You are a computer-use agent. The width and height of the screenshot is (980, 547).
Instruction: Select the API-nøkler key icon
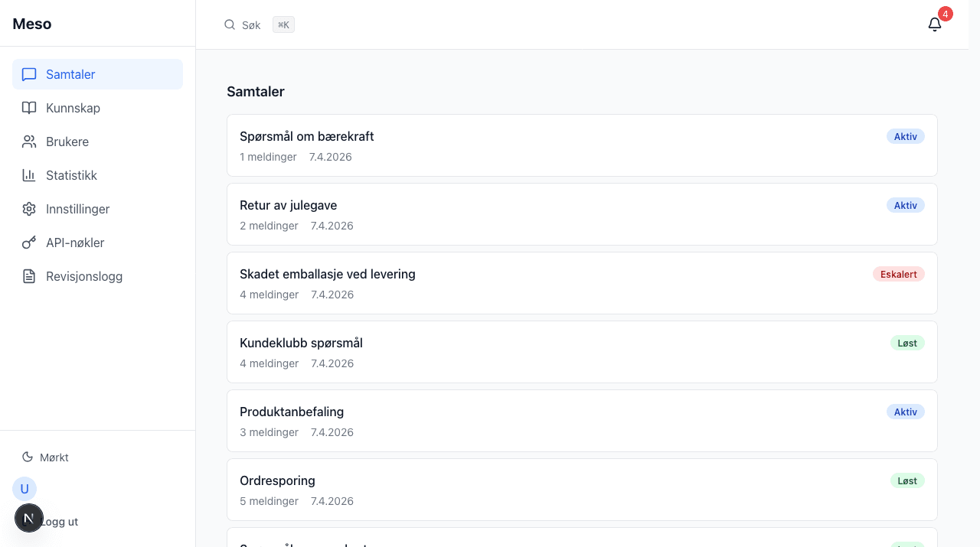29,243
